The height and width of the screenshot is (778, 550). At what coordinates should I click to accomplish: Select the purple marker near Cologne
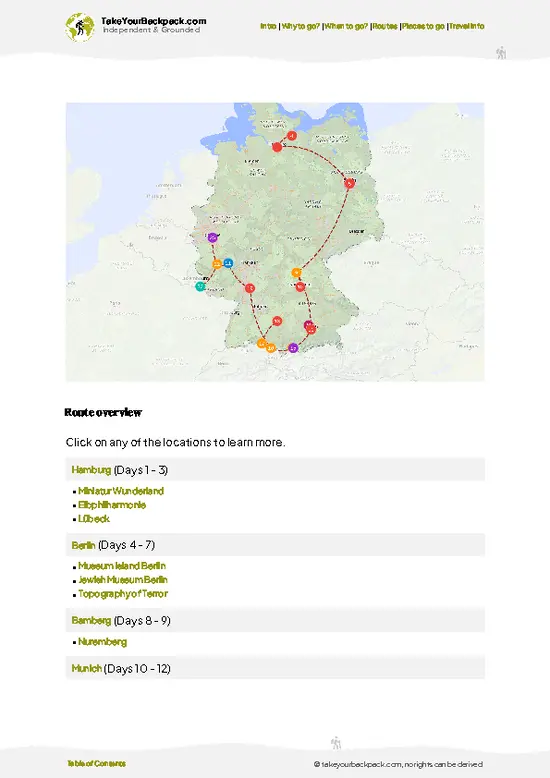(213, 238)
